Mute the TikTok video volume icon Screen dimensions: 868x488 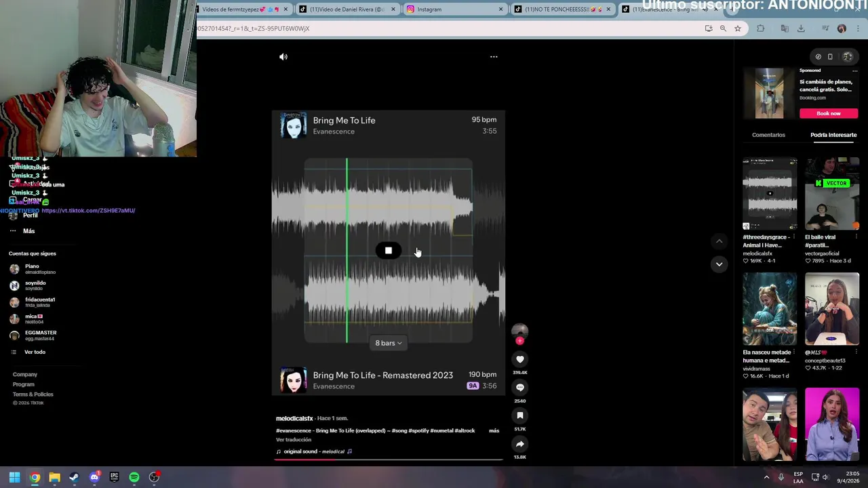coord(283,57)
